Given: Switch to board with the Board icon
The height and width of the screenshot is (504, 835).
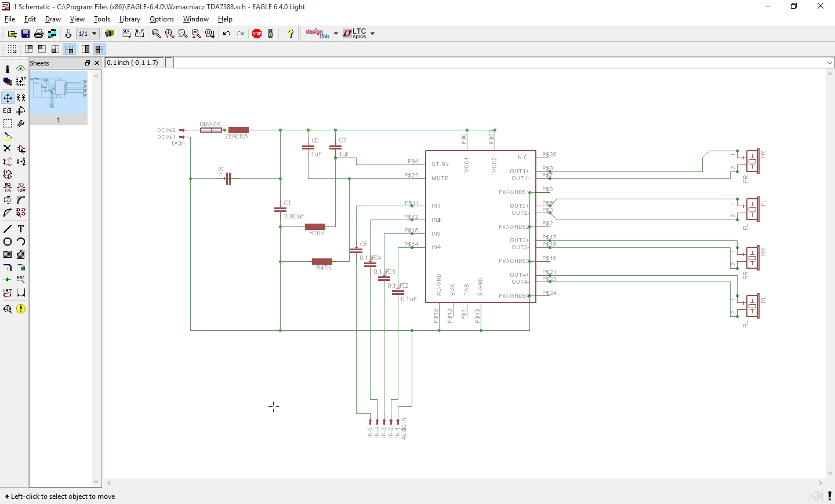Looking at the screenshot, I should [68, 34].
